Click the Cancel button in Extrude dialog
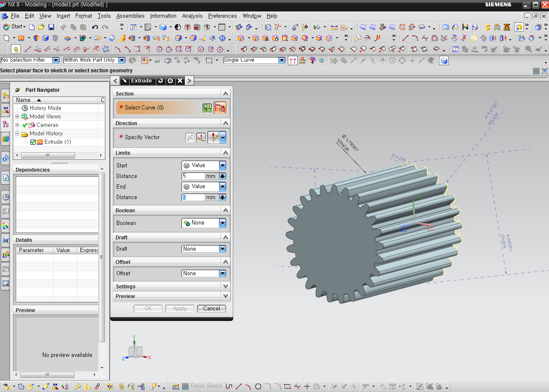Screen dimensions: 549x392 pyautogui.click(x=211, y=309)
